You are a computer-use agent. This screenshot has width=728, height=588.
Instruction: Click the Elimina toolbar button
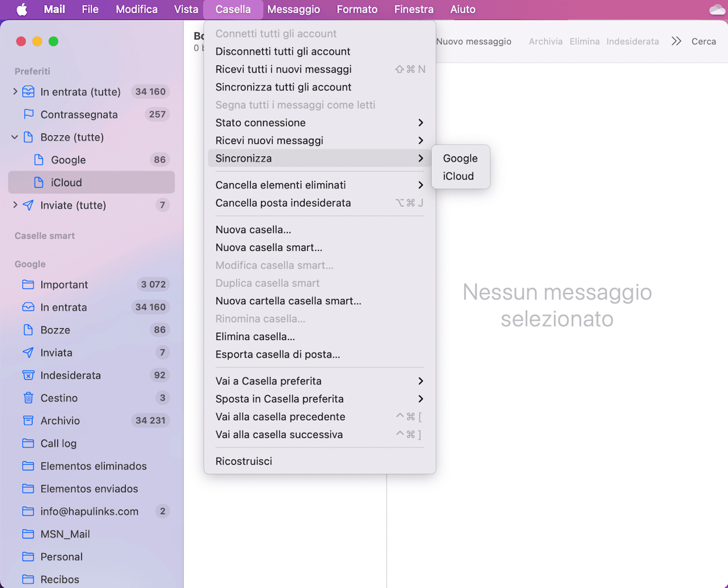tap(584, 41)
